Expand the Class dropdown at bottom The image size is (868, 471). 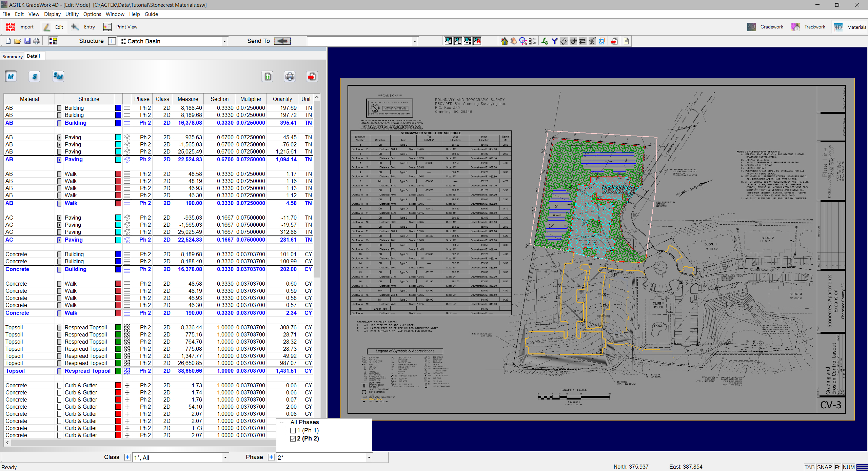[225, 458]
